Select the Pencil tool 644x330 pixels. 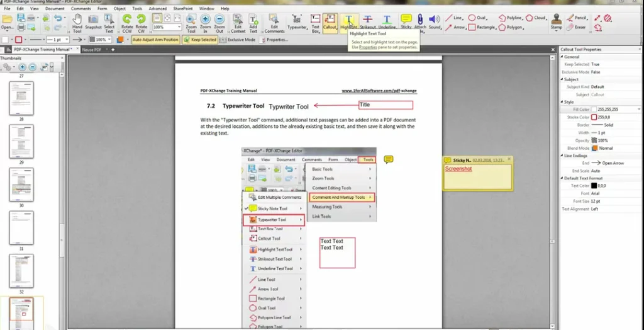tap(577, 18)
